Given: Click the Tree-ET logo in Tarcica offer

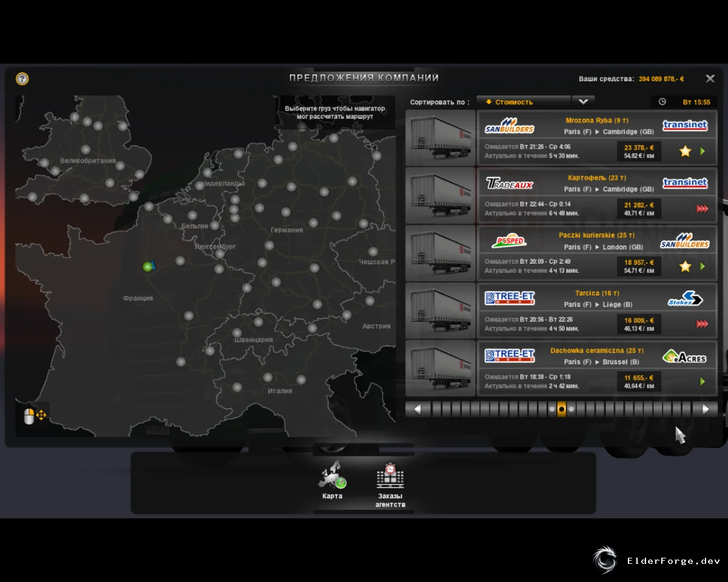Looking at the screenshot, I should point(510,298).
